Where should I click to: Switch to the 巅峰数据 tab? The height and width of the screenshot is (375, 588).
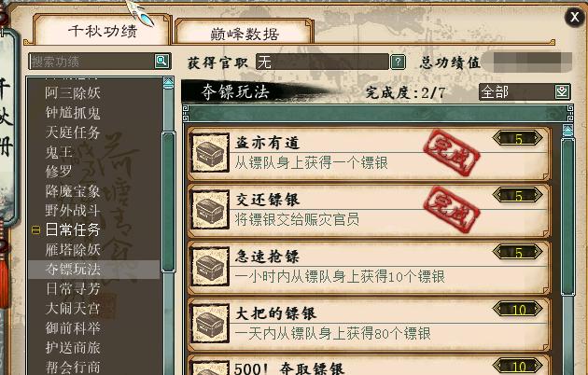[245, 34]
